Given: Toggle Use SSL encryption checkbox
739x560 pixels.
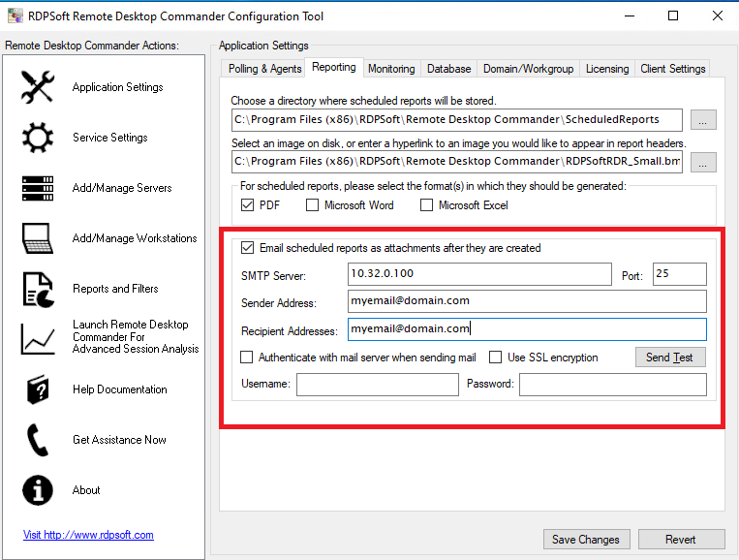Looking at the screenshot, I should tap(496, 358).
